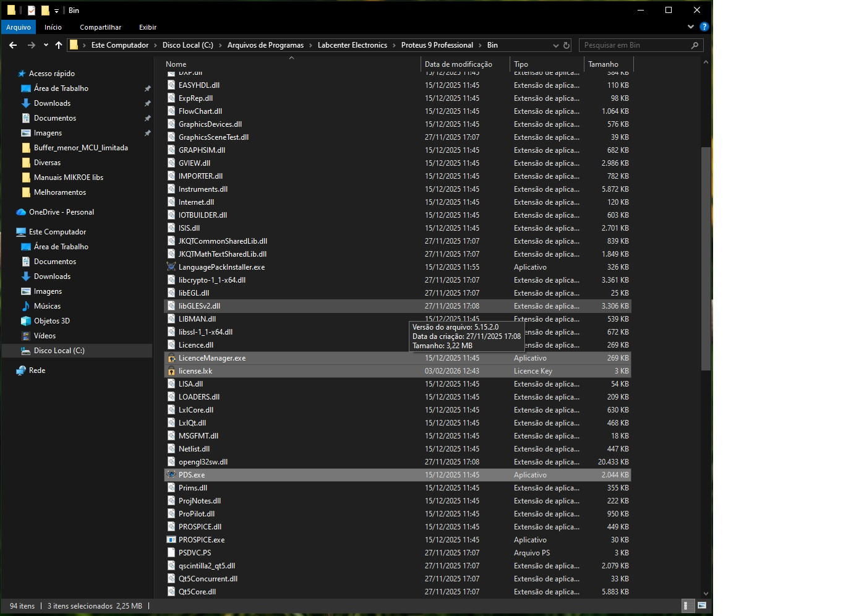Open the OneDrive - Personal cloud icon
This screenshot has width=851, height=616.
tap(21, 212)
